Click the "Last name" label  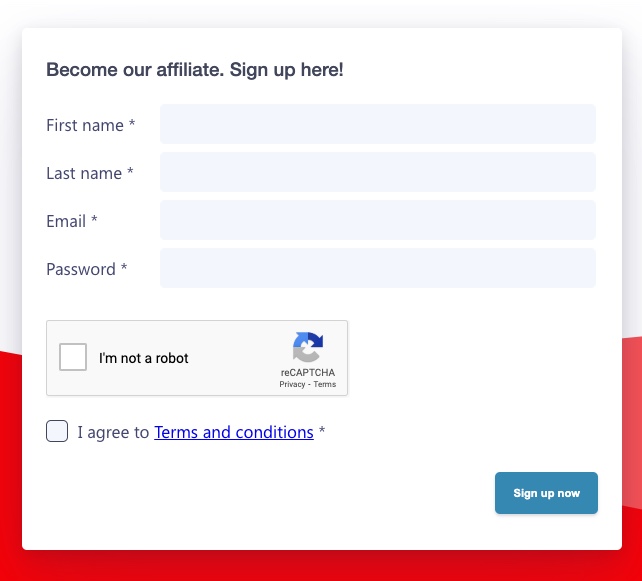(84, 173)
